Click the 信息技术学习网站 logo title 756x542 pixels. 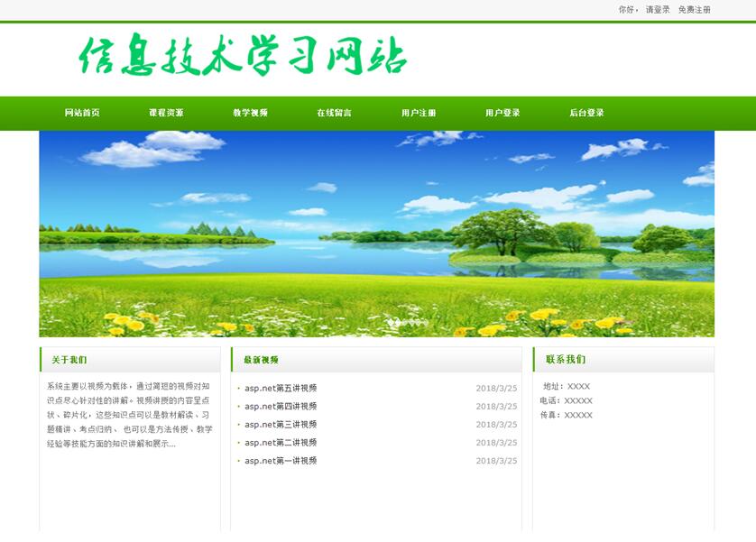(x=244, y=57)
